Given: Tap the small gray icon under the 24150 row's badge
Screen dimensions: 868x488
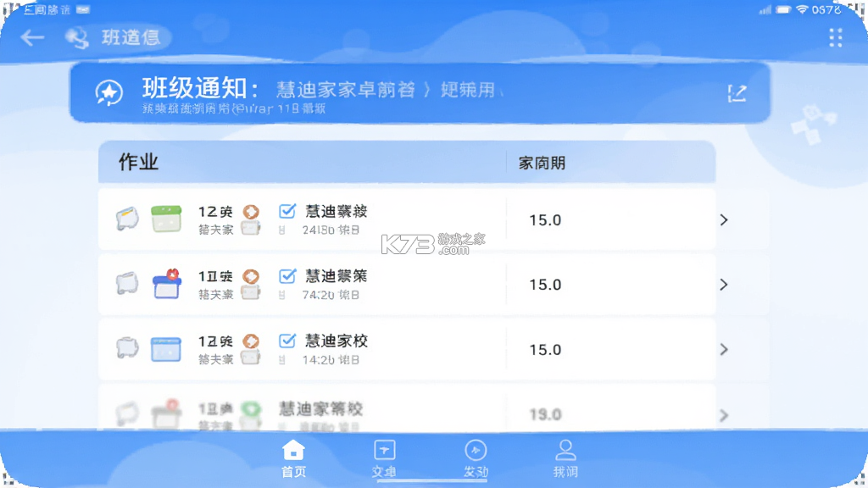Looking at the screenshot, I should (251, 228).
